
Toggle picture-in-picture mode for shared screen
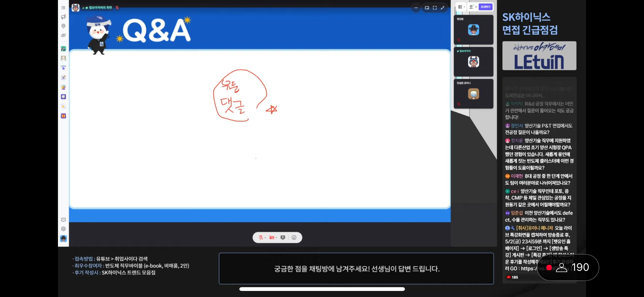[427, 8]
